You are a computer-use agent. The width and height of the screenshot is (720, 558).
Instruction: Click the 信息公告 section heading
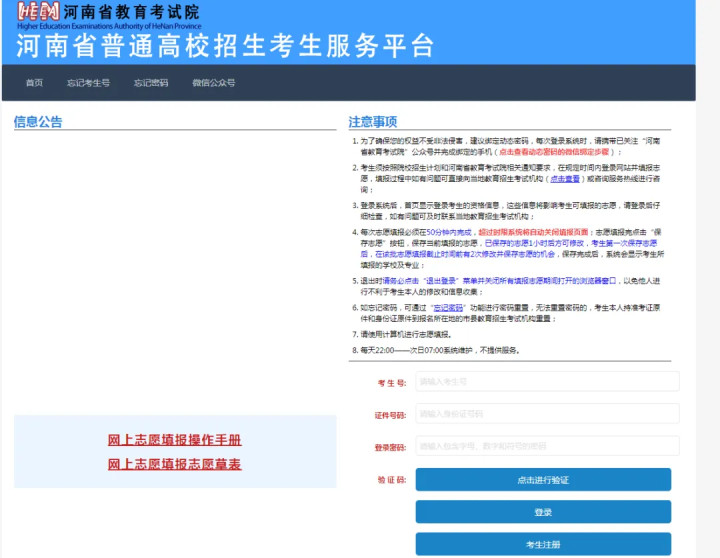point(38,122)
